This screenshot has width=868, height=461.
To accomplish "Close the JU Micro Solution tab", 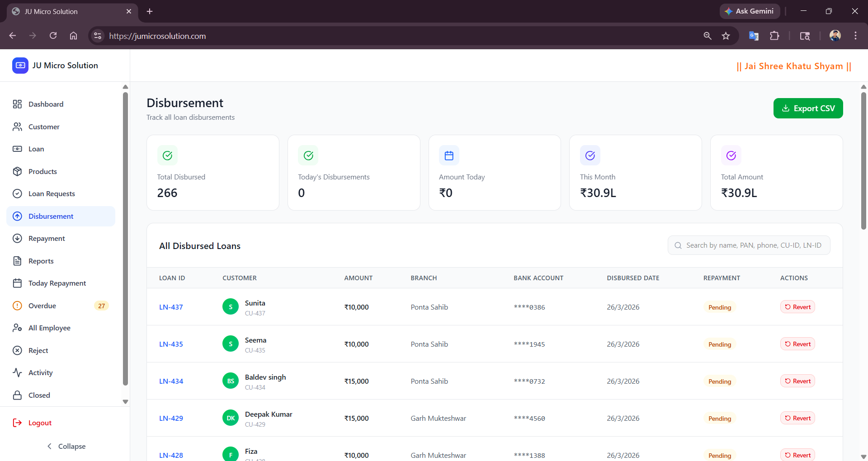I will pyautogui.click(x=129, y=11).
